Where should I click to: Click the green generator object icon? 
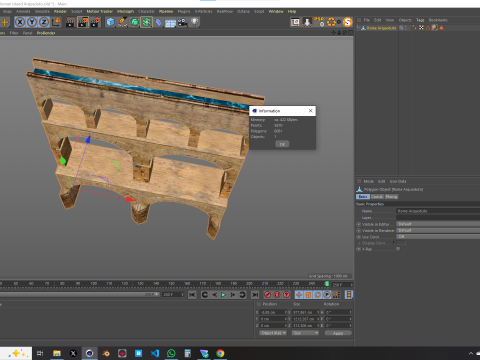click(x=134, y=22)
